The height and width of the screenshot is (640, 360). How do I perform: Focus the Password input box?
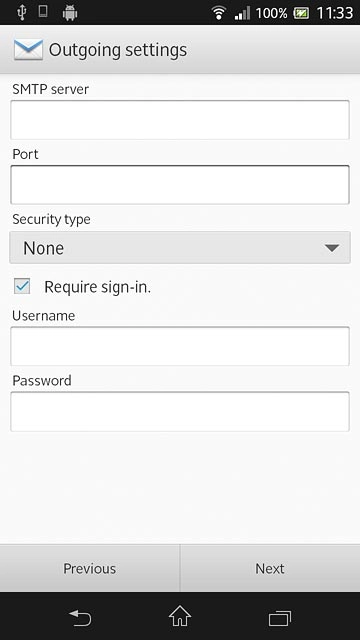pos(180,411)
